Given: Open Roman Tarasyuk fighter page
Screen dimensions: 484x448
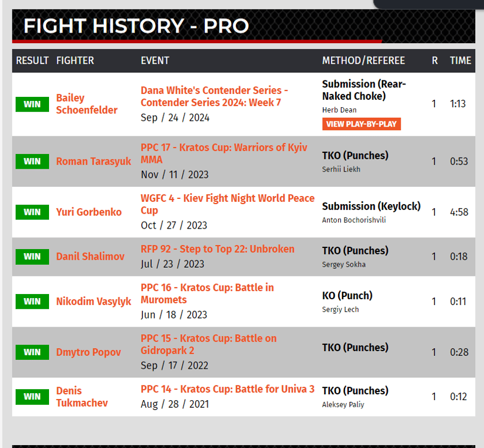Looking at the screenshot, I should point(93,162).
